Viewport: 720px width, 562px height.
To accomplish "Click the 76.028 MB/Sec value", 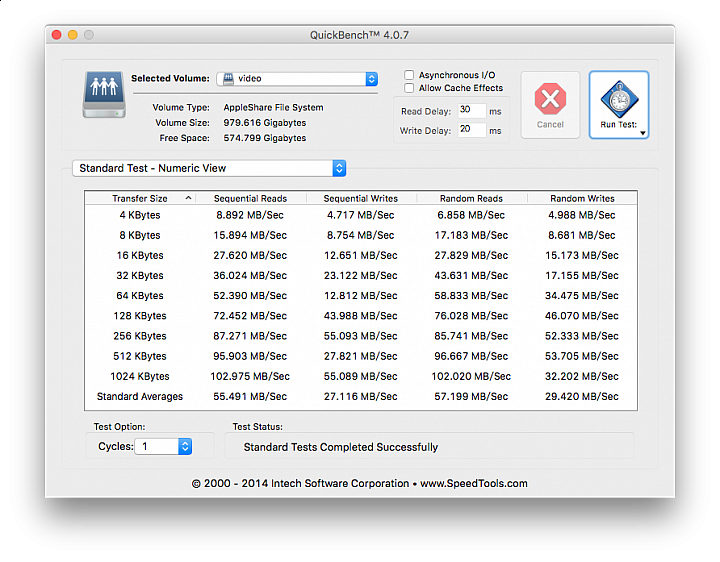I will pyautogui.click(x=471, y=316).
